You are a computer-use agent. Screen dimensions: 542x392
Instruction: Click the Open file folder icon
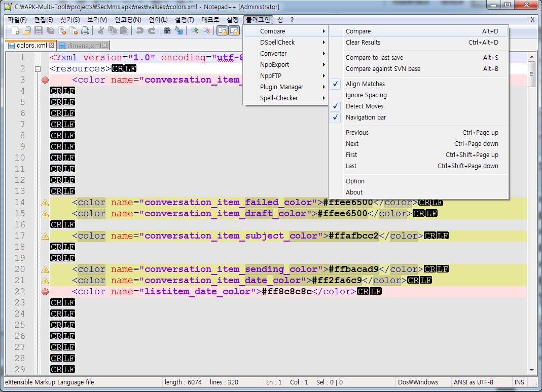coord(27,31)
